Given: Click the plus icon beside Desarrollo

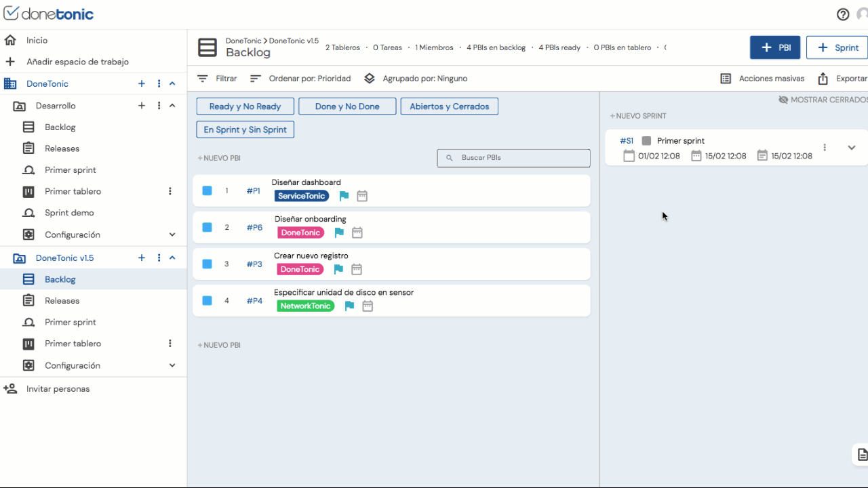Looking at the screenshot, I should tap(142, 106).
